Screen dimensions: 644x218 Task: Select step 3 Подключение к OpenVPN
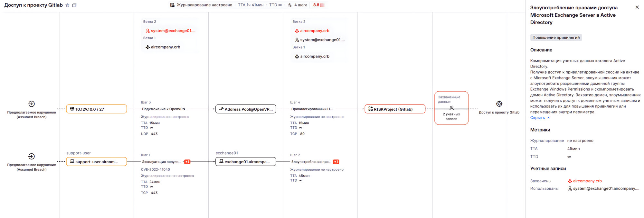(x=164, y=109)
